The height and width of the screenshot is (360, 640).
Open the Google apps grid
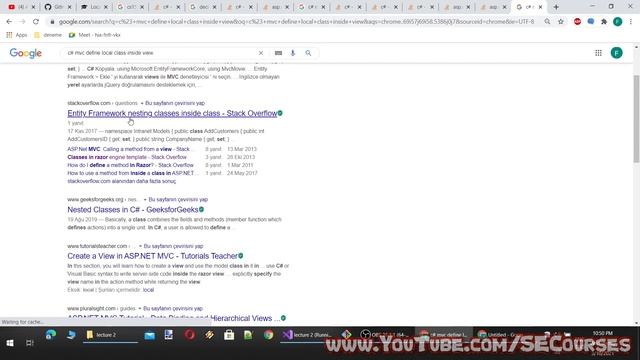598,53
